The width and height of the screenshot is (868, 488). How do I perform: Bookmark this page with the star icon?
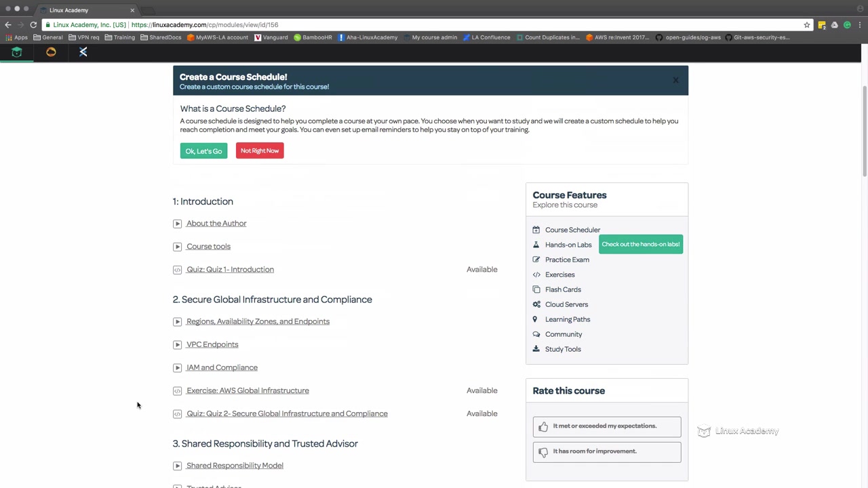click(x=807, y=25)
